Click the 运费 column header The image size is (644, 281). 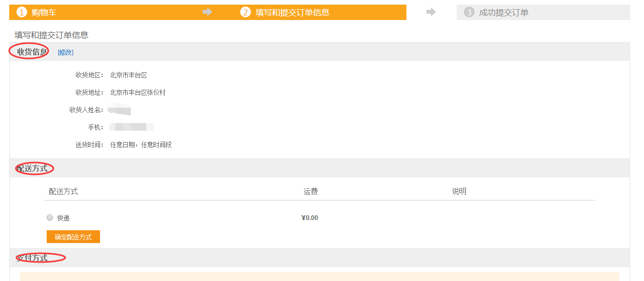click(x=310, y=192)
